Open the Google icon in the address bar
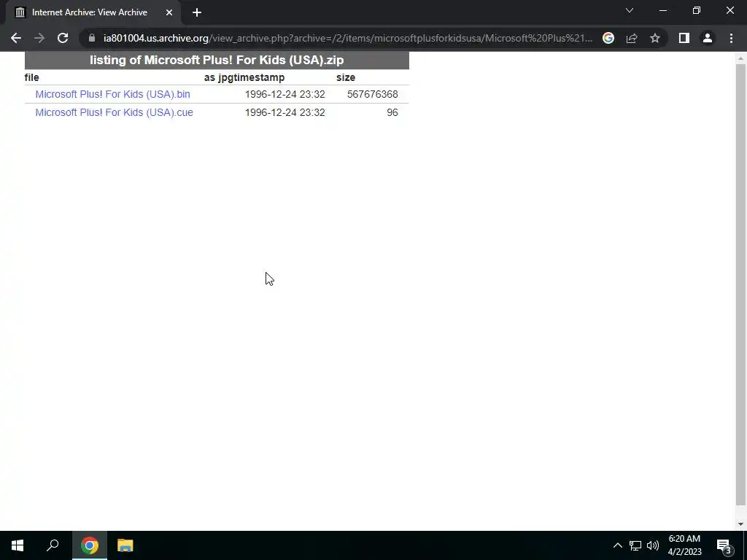 [608, 38]
